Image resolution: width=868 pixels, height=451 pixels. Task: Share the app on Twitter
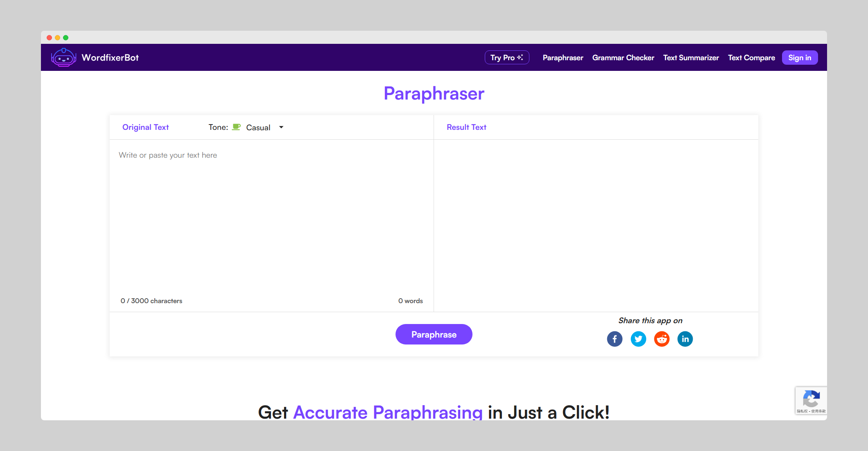coord(638,339)
